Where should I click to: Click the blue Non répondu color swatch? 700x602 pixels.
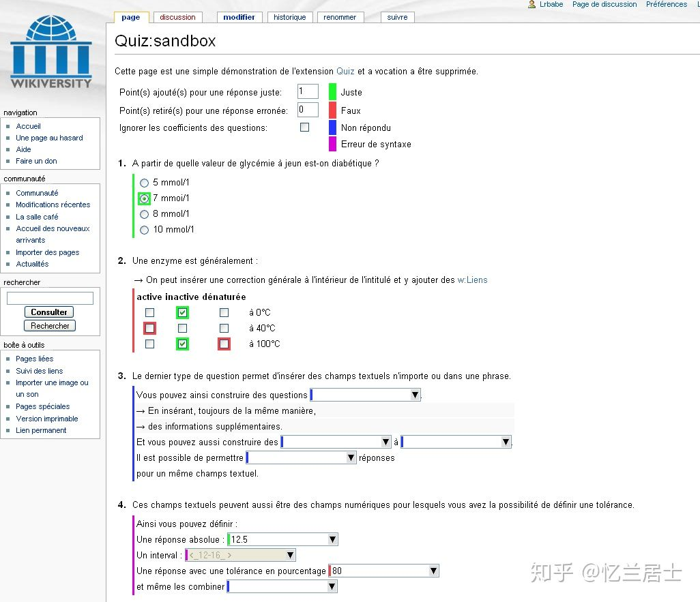332,127
